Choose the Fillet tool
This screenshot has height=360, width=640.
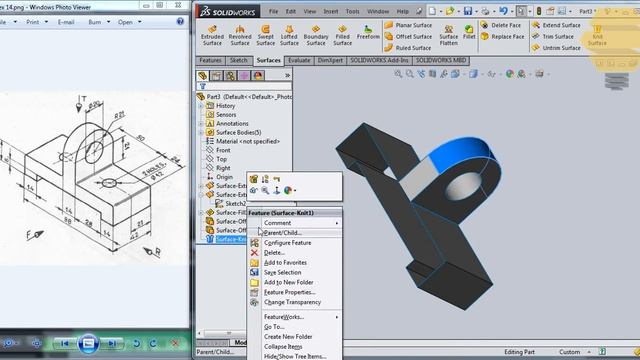(x=469, y=32)
